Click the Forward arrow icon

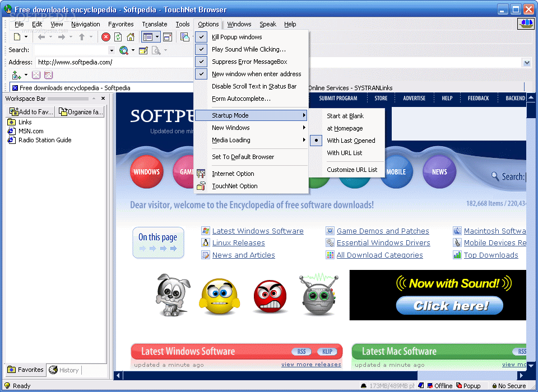62,37
